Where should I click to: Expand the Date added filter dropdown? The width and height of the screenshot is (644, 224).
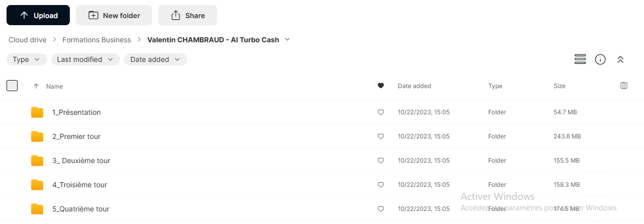[156, 59]
